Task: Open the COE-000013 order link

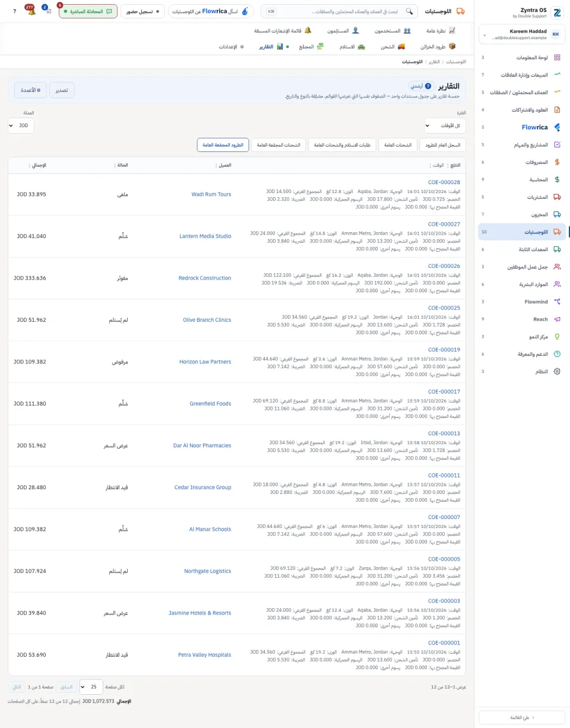Action: [x=444, y=433]
